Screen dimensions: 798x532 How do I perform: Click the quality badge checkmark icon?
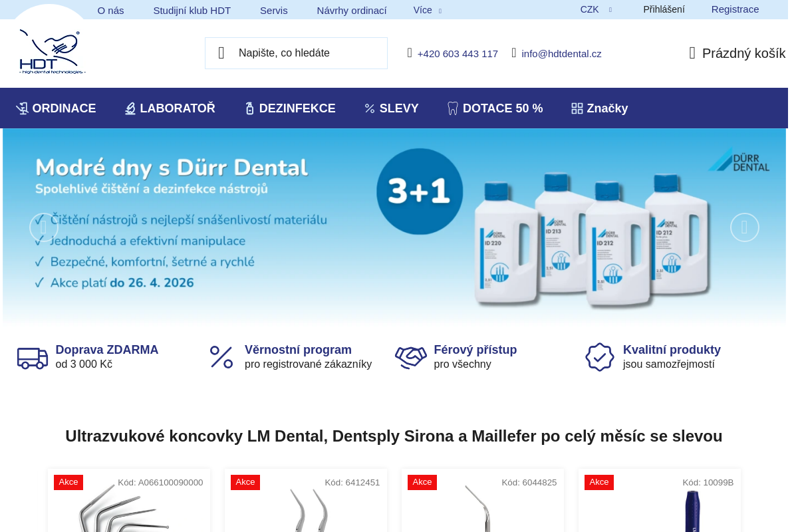[600, 357]
